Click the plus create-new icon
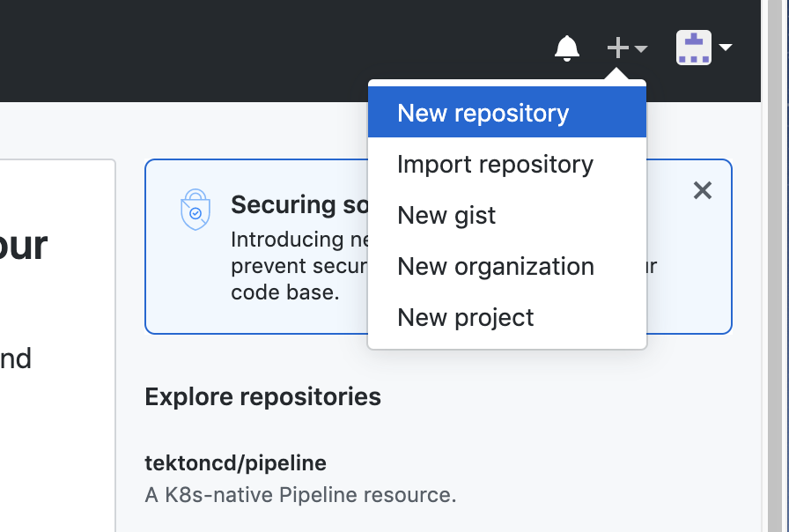789x532 pixels. click(617, 48)
